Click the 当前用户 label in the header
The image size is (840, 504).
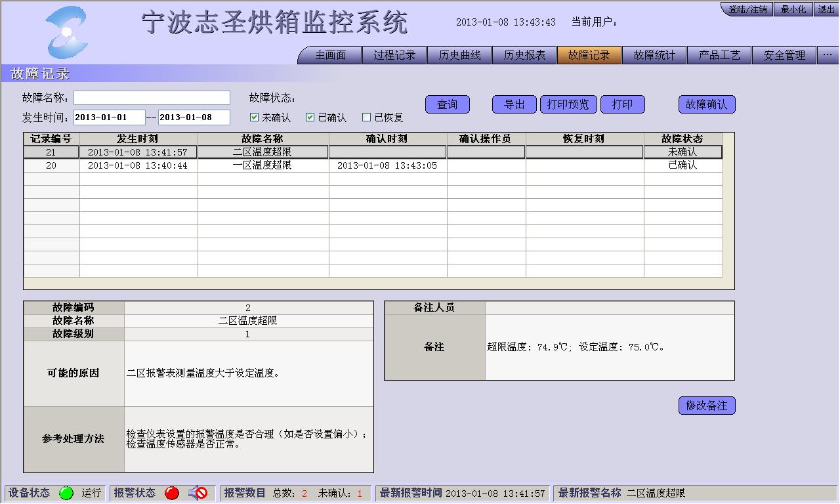click(594, 22)
